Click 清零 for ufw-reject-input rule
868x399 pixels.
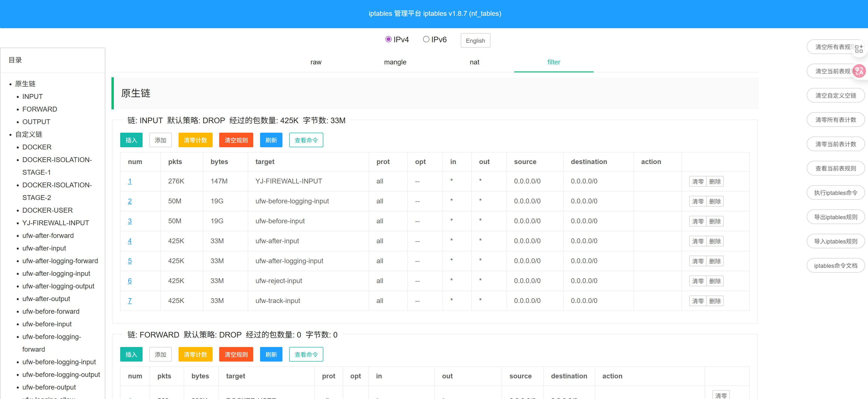697,281
